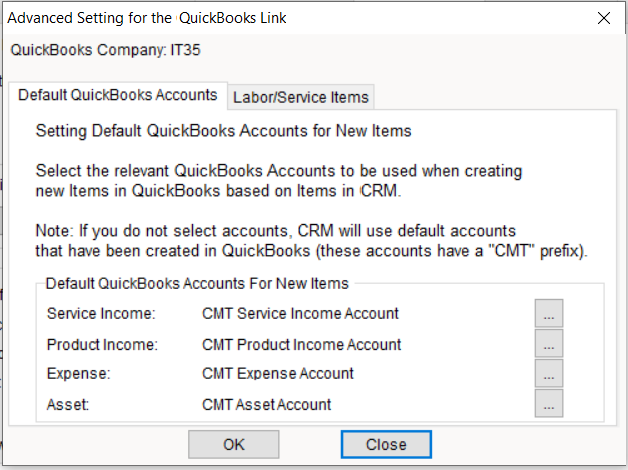628x470 pixels.
Task: Click the CMT Product Income Account value
Action: point(301,345)
